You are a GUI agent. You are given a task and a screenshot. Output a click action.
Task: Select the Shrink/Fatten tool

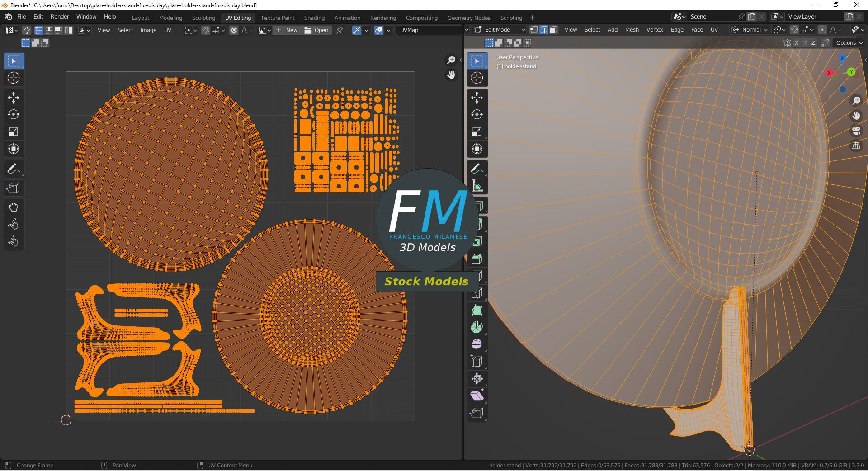click(x=477, y=378)
